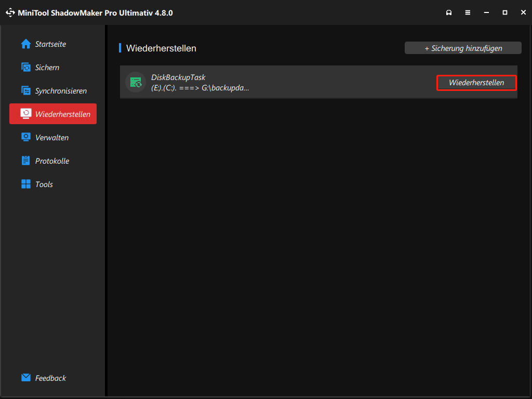The height and width of the screenshot is (399, 532).
Task: Minimize the ShadowMaker window
Action: (x=486, y=12)
